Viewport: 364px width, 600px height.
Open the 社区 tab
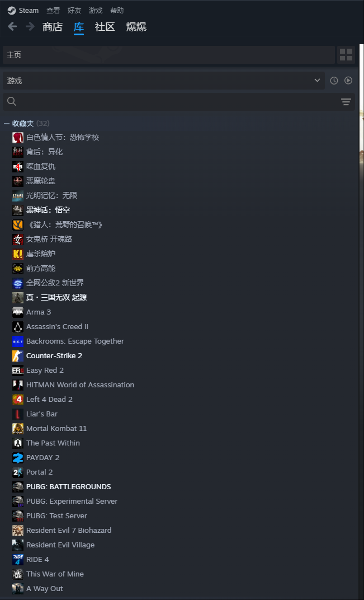pos(105,27)
